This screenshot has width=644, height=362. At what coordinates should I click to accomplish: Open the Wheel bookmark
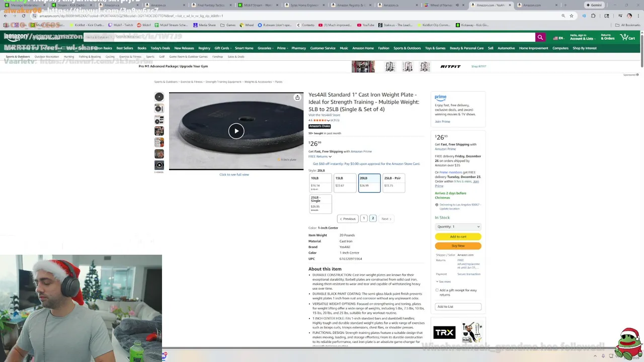coord(247,25)
